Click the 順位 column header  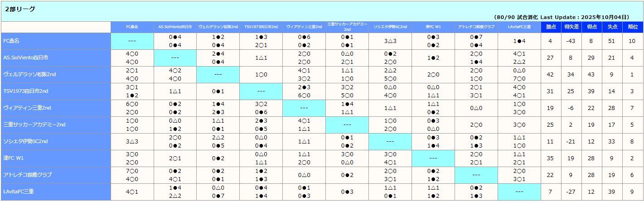click(x=632, y=27)
